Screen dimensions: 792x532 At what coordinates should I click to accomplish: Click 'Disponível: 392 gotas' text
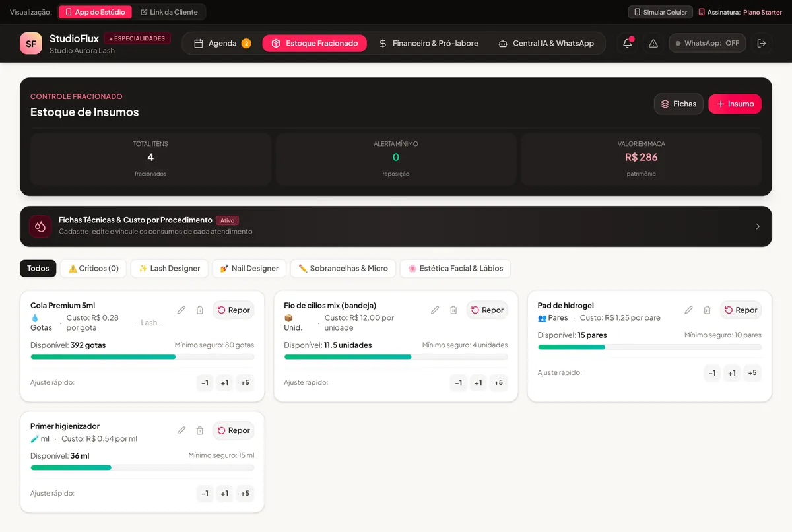pos(68,345)
